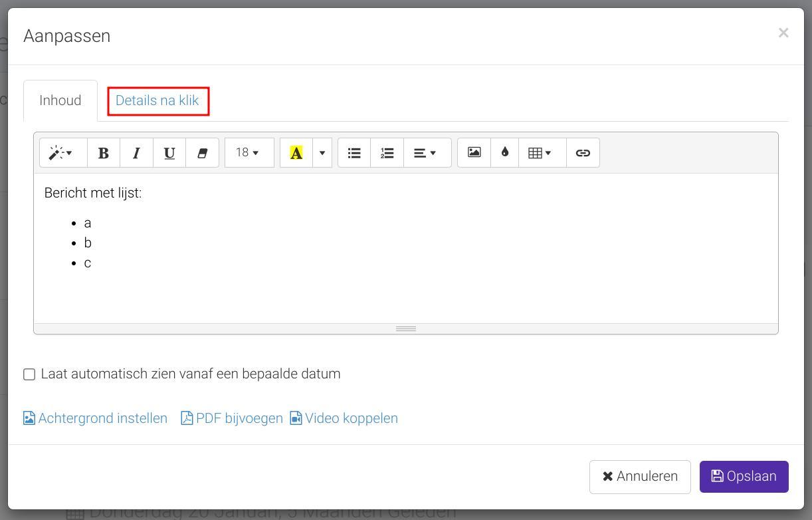Switch to the Details na klik tab
Viewport: 812px width, 520px height.
click(x=157, y=100)
